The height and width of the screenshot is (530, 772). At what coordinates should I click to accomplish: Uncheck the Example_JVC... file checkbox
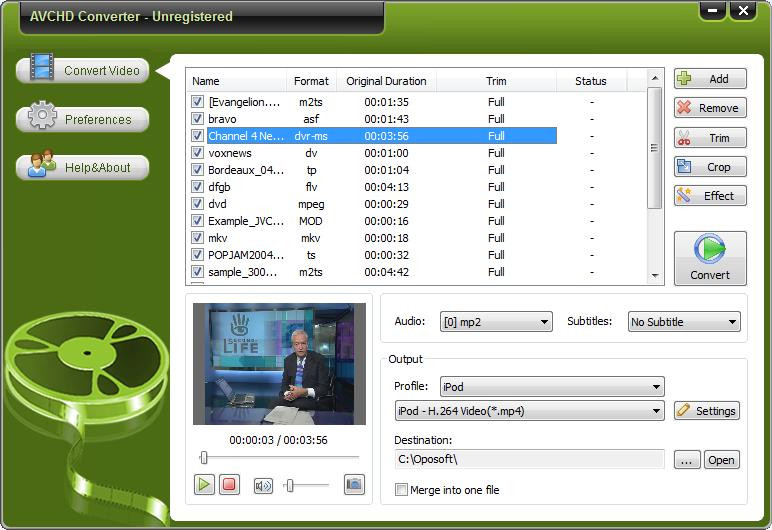(197, 221)
